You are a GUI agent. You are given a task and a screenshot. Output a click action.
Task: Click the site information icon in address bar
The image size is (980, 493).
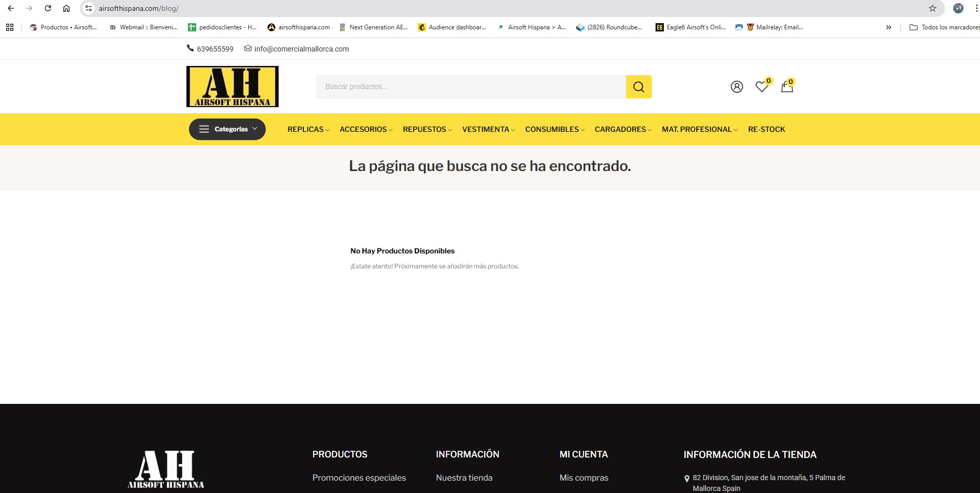click(x=89, y=8)
